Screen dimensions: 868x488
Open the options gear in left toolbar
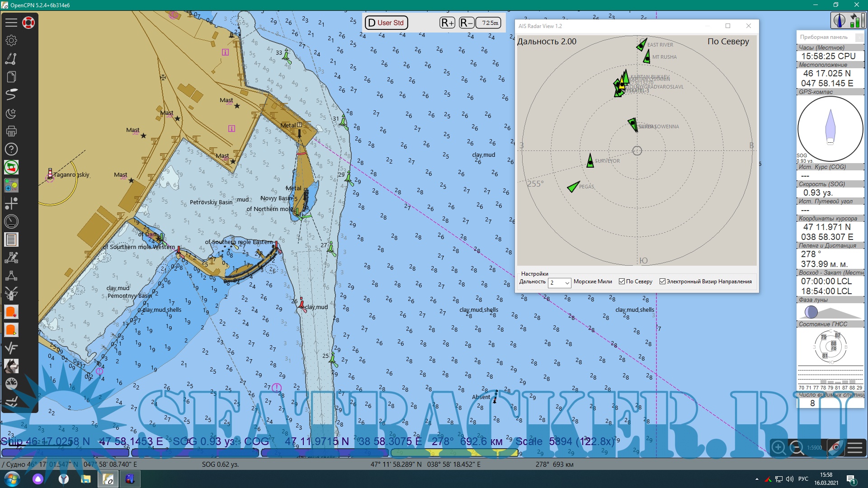point(11,41)
